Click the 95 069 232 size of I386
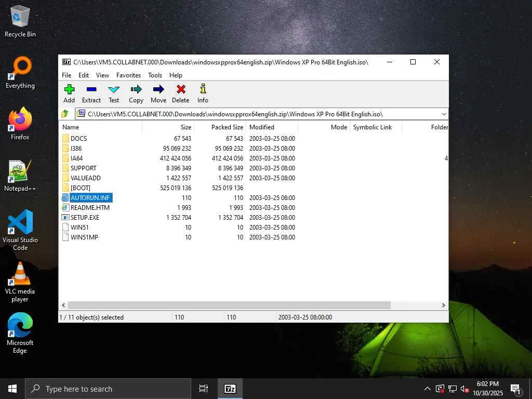Viewport: 532px width, 399px height. click(177, 149)
